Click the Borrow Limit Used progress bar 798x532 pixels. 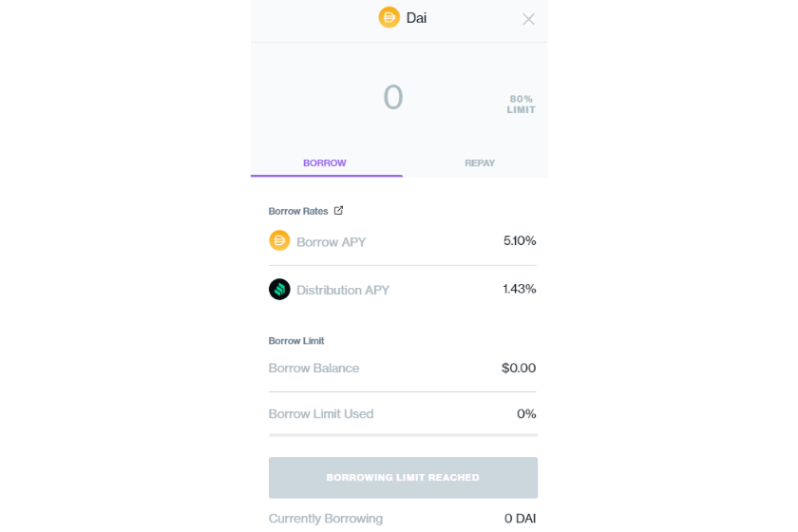pos(403,435)
